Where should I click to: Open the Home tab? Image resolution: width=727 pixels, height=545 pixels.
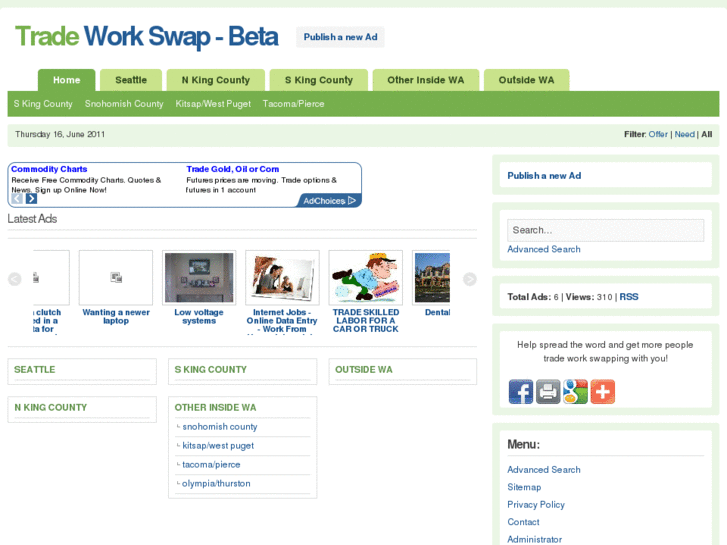coord(66,80)
